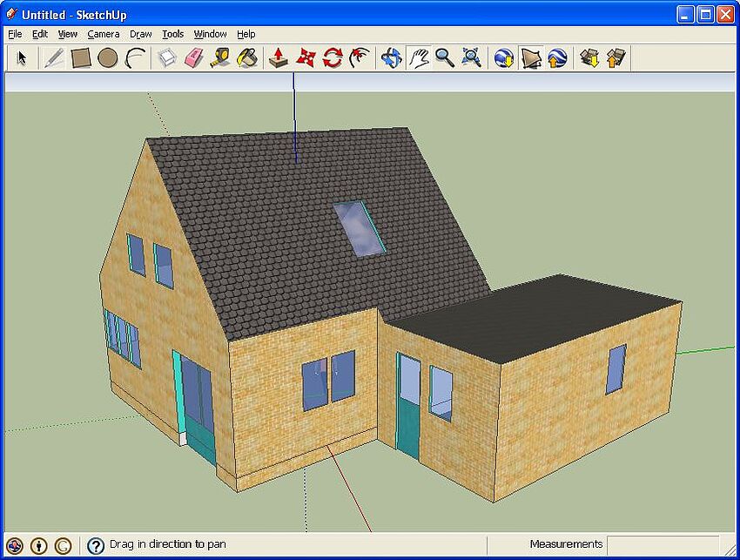The image size is (740, 560).
Task: Choose the Push/Pull tool
Action: (278, 58)
